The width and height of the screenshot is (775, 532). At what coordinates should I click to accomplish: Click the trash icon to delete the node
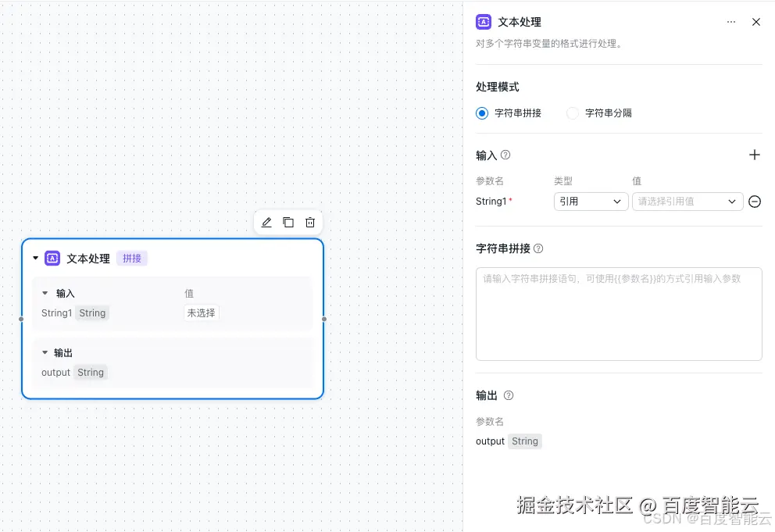click(x=309, y=222)
